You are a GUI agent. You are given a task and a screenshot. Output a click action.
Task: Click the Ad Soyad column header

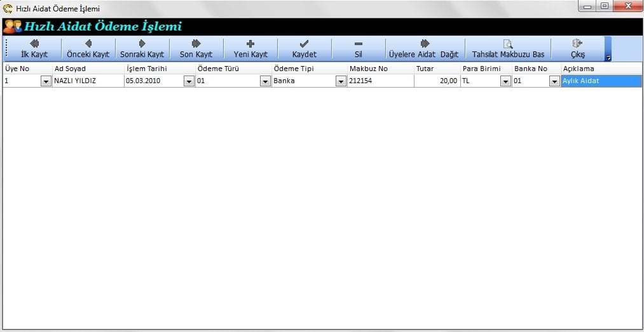[x=70, y=69]
